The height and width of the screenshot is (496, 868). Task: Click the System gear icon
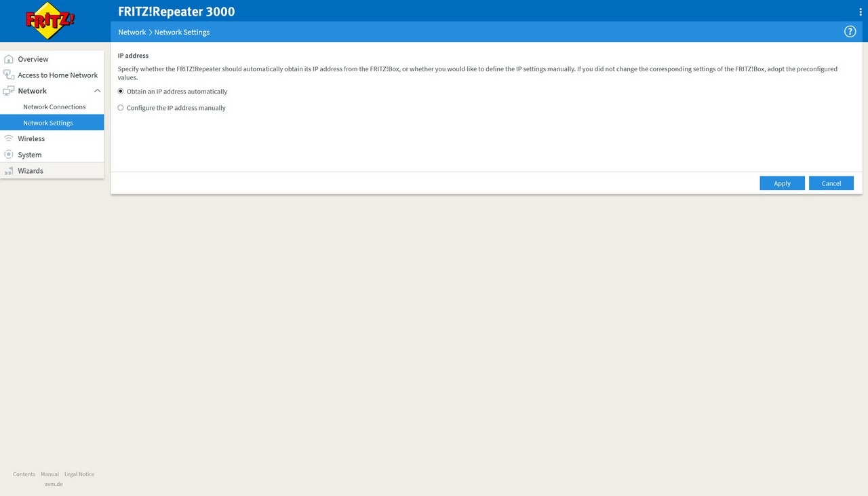[x=9, y=155]
